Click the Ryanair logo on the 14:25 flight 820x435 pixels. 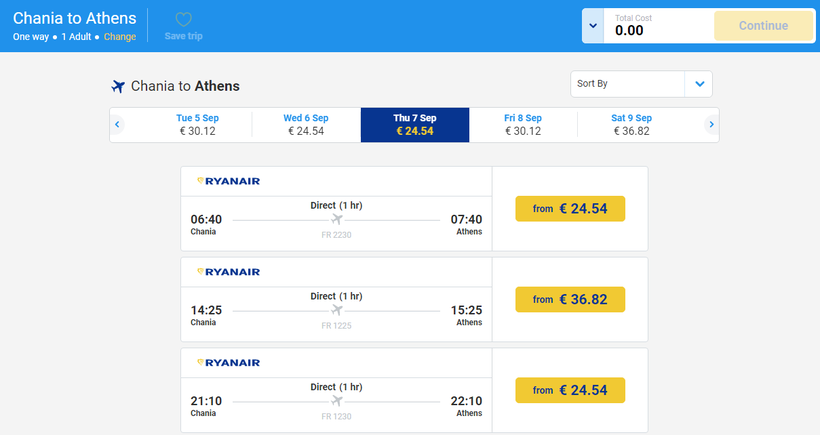click(229, 271)
